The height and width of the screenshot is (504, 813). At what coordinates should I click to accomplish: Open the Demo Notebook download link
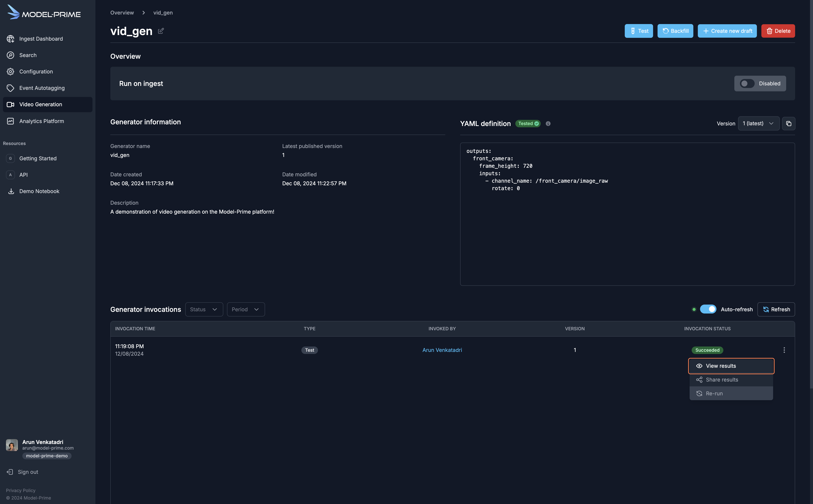(47, 191)
